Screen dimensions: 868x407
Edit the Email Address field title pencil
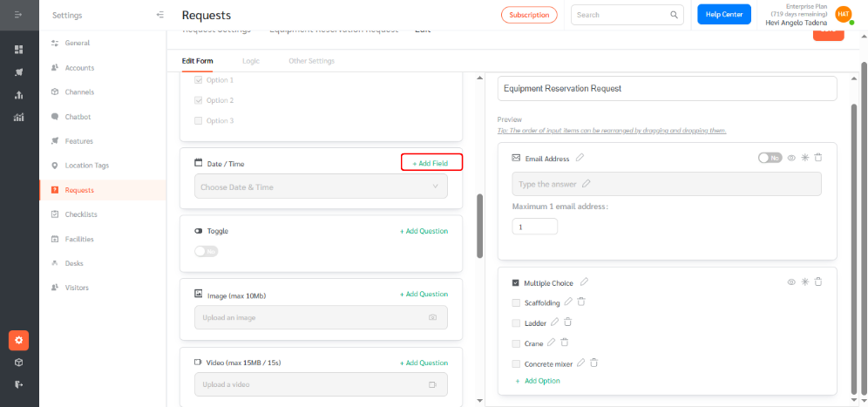[x=580, y=158]
